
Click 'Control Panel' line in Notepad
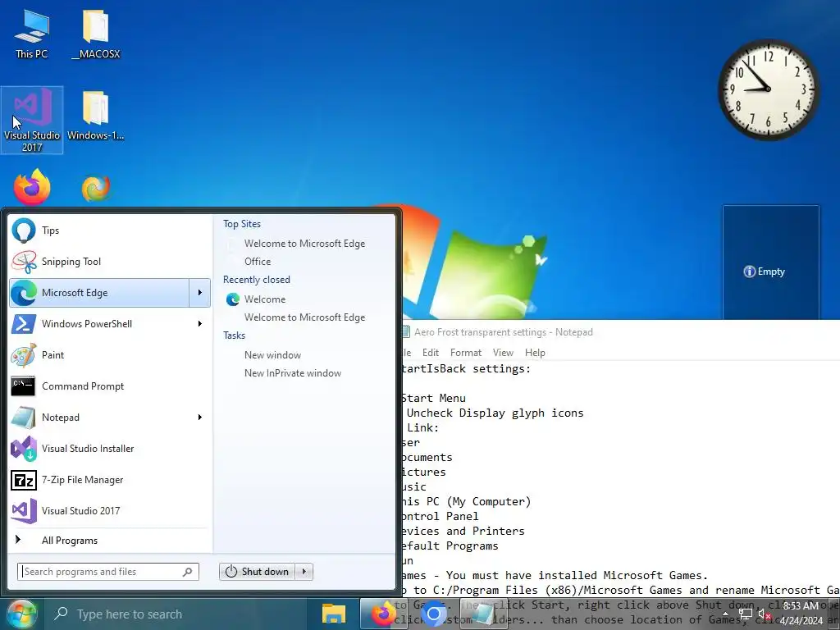[x=440, y=517]
